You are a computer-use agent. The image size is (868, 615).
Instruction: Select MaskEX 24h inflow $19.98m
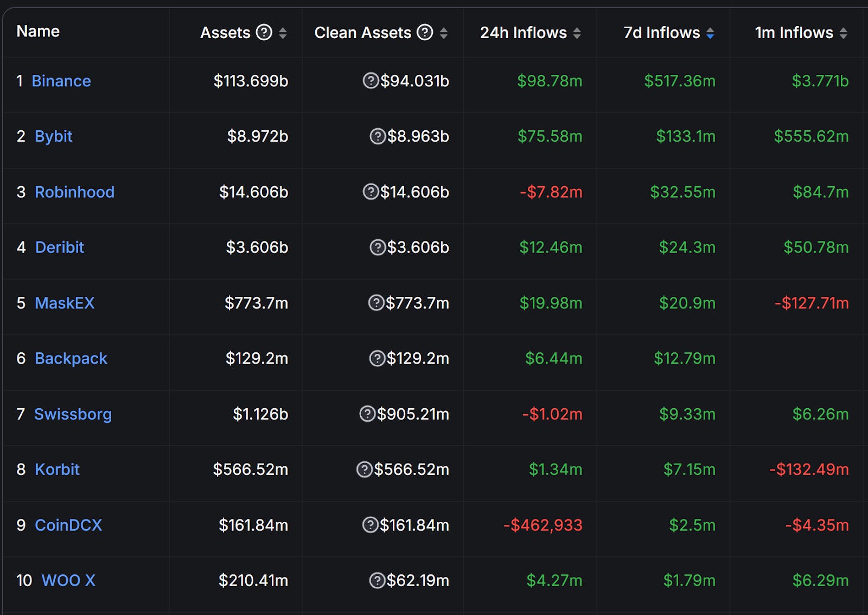pyautogui.click(x=551, y=303)
